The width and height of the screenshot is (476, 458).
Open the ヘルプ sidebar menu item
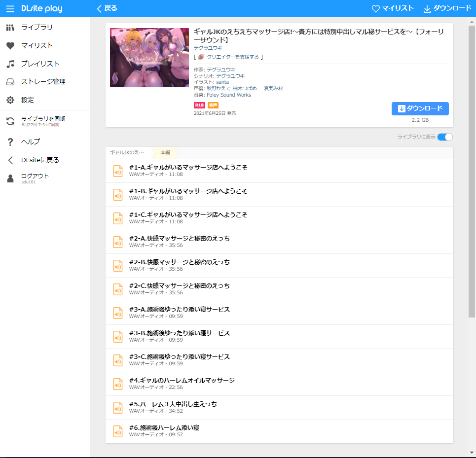point(45,141)
